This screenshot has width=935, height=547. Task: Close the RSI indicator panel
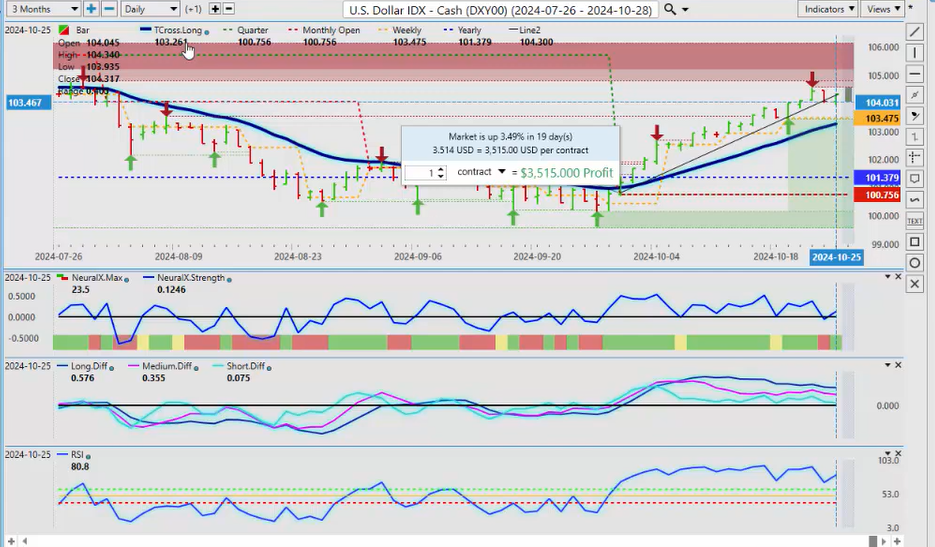(897, 454)
